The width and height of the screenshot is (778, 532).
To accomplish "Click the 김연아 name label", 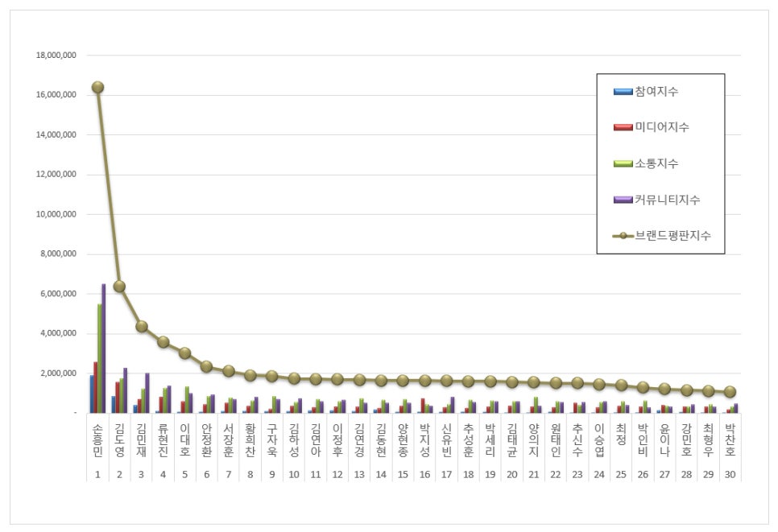I will 316,439.
